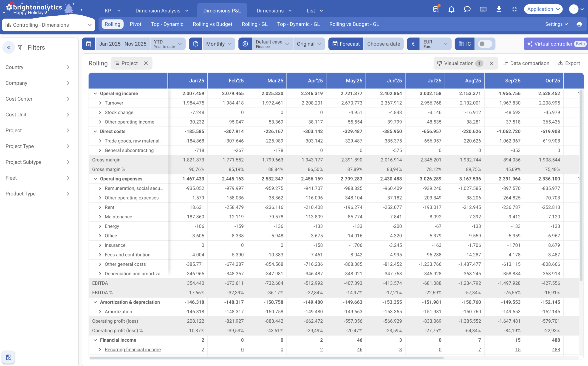Viewport: 588px width, 366px height.
Task: Click the print icon
Action: pyautogui.click(x=579, y=24)
